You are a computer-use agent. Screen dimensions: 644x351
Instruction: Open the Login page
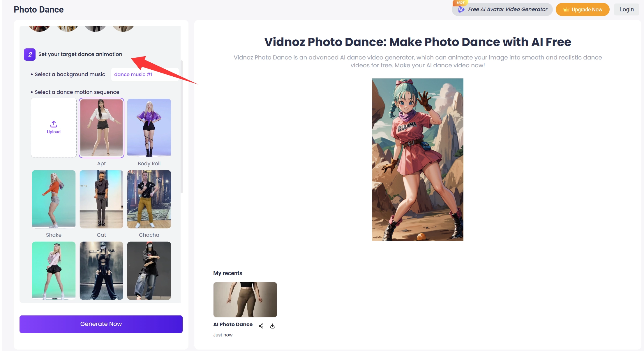click(626, 9)
